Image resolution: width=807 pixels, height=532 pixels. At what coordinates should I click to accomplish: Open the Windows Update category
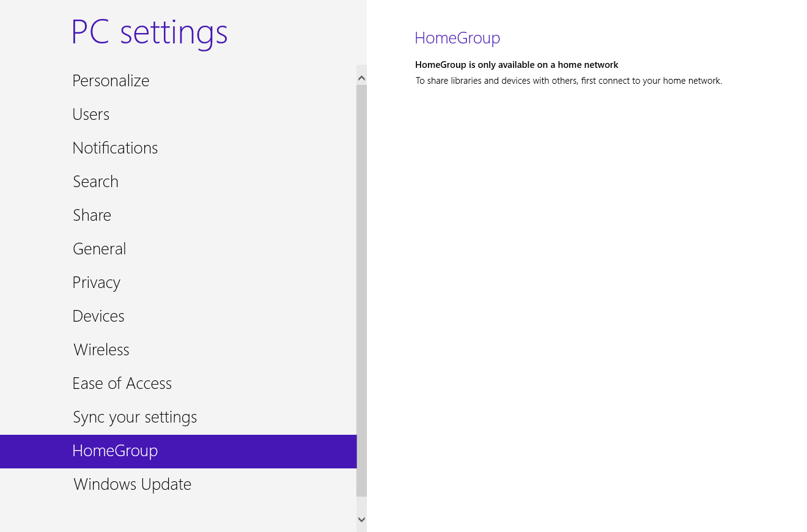[178, 484]
